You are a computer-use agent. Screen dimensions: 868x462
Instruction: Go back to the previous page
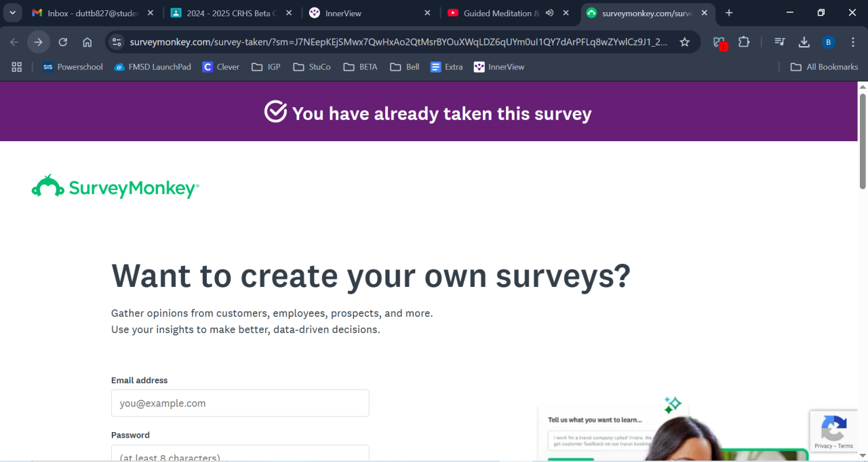[14, 42]
